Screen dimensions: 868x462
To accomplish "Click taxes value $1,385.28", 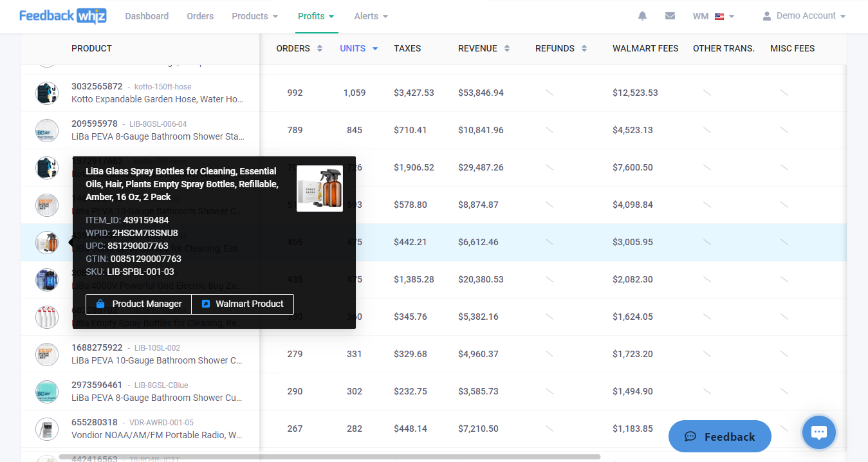I will tap(414, 279).
